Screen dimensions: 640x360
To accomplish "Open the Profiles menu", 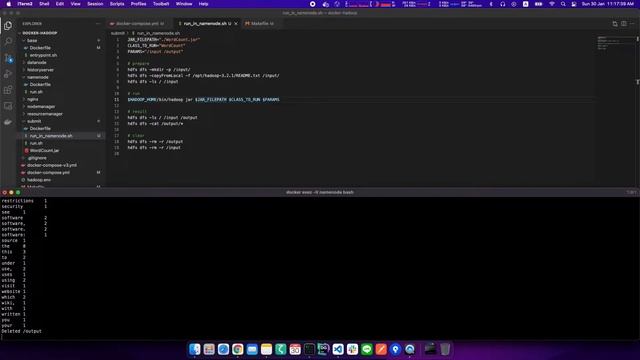I will (138, 4).
